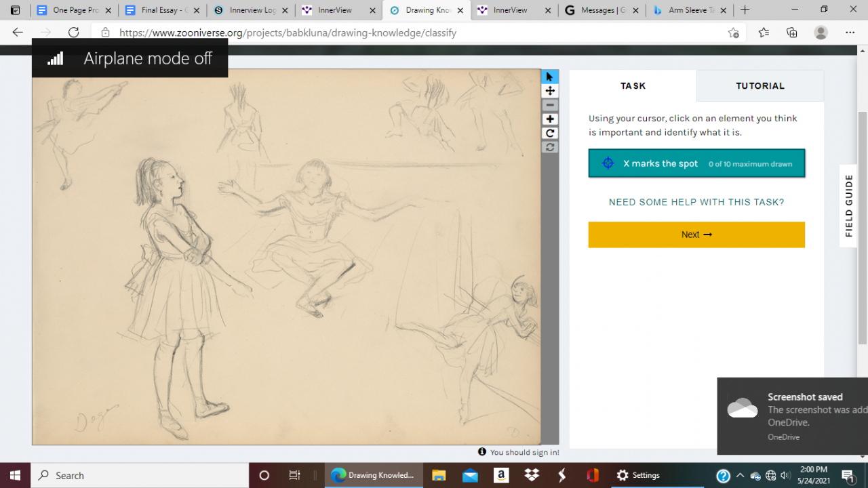The height and width of the screenshot is (488, 868).
Task: Open the Favorites list
Action: pyautogui.click(x=764, y=33)
